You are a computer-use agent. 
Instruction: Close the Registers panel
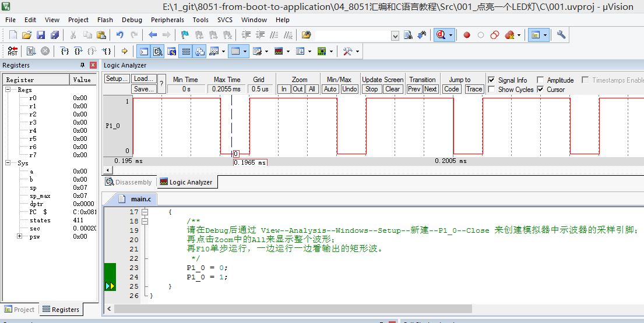(x=93, y=65)
